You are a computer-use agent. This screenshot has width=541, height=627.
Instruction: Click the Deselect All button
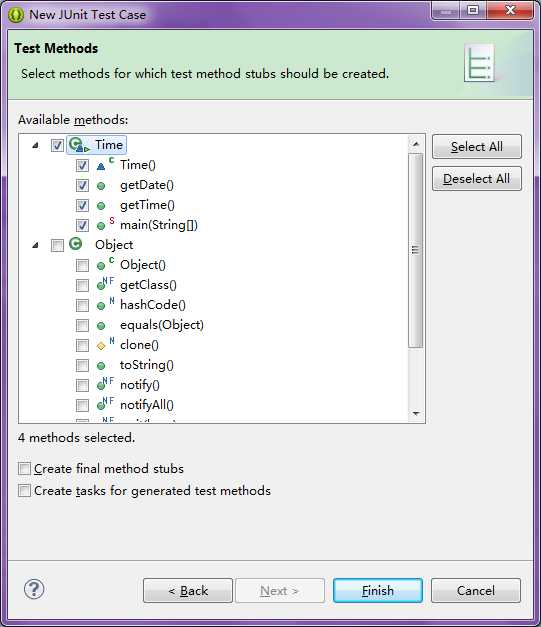[477, 178]
